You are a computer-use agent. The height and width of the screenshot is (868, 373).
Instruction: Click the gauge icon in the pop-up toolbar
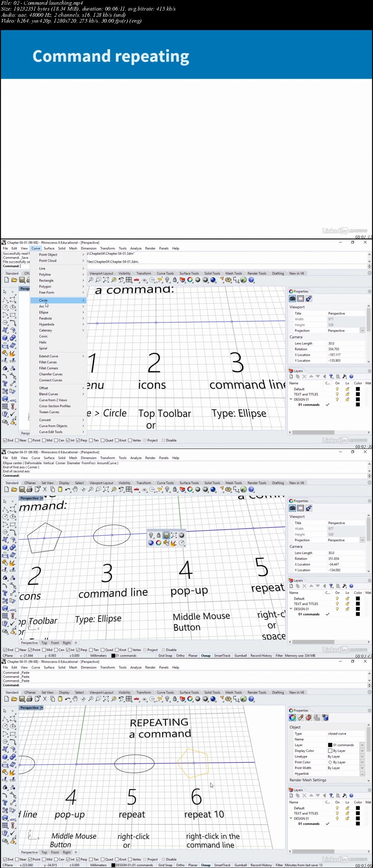181,543
